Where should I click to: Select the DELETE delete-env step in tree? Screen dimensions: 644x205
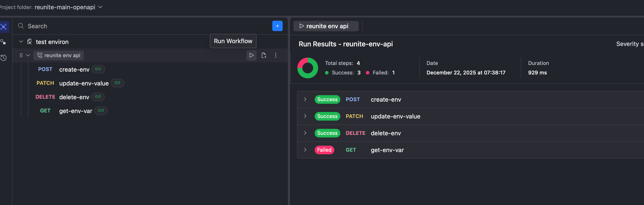click(x=74, y=97)
